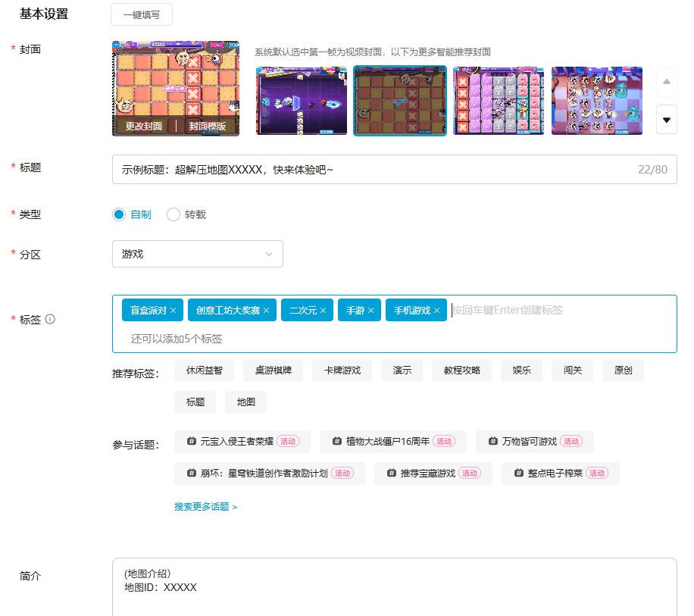Remove the 创意工坊大奖赛 tag
Image resolution: width=694 pixels, height=616 pixels.
266,311
